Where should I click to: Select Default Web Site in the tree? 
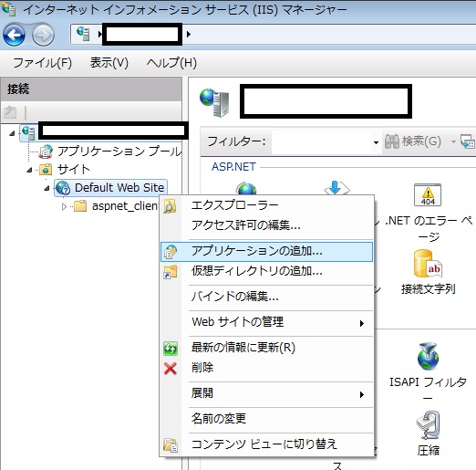[119, 188]
